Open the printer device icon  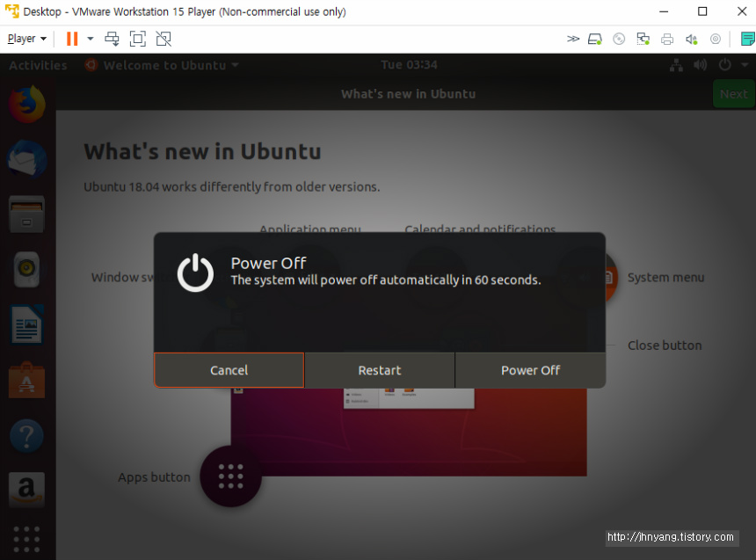pos(667,39)
